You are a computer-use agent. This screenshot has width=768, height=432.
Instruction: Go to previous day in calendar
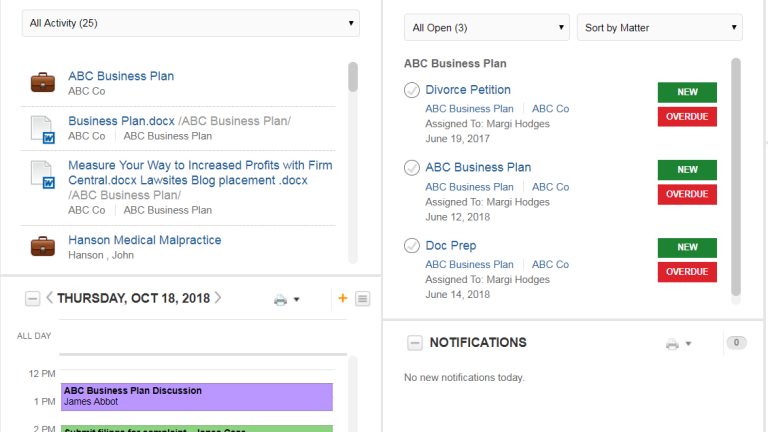click(x=49, y=298)
